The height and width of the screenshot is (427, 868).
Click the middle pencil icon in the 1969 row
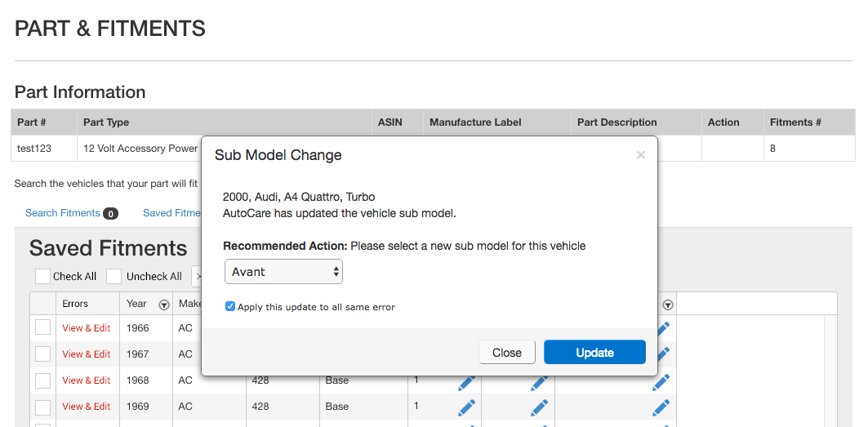[539, 407]
